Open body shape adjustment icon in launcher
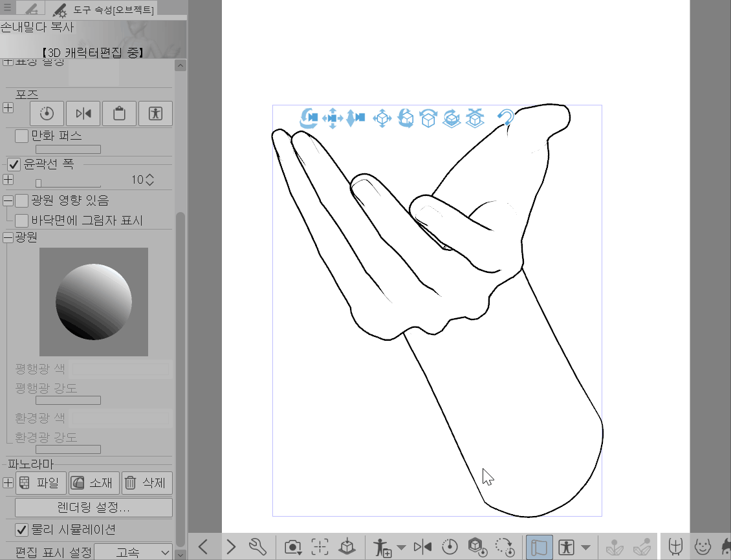Screen dimensions: 731x560 pos(675,546)
